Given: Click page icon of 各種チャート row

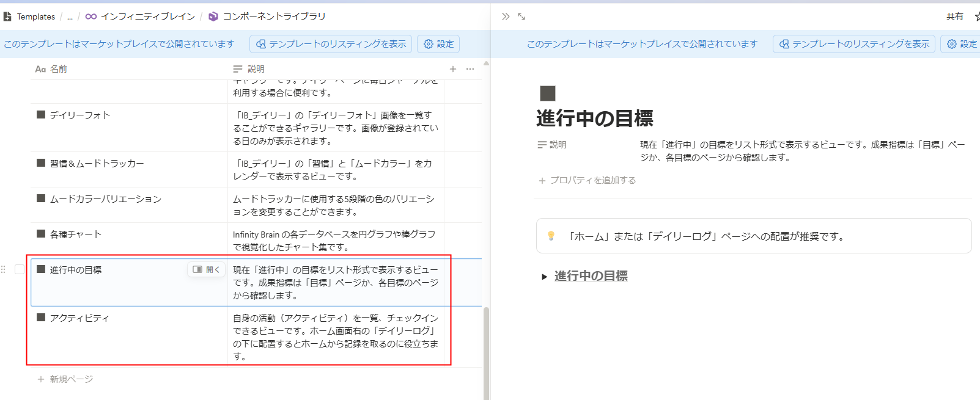Looking at the screenshot, I should click(x=41, y=234).
